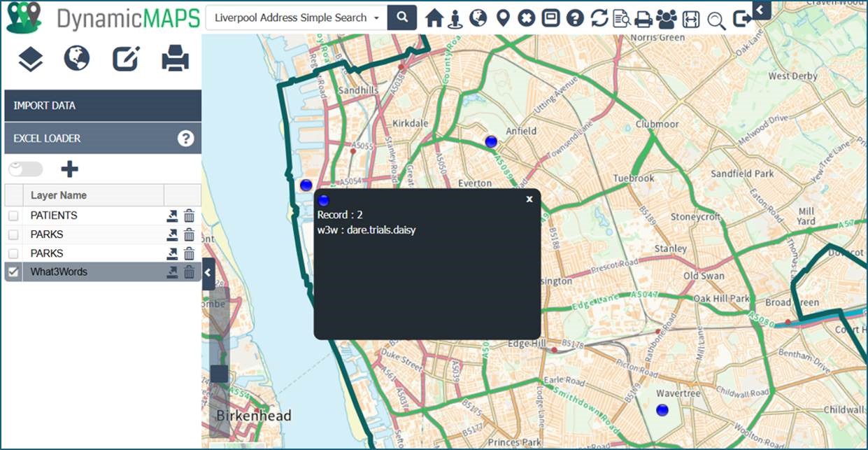Click the blue map marker near Anfield
This screenshot has width=868, height=450.
[491, 141]
